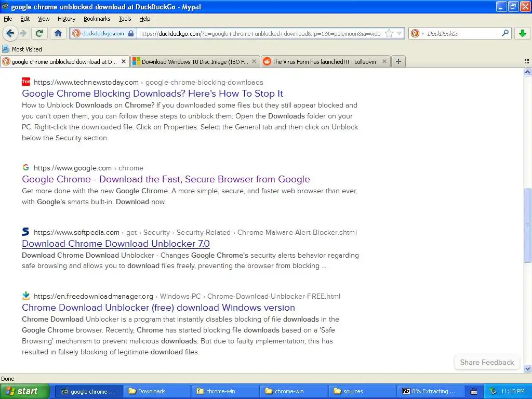Screen dimensions: 532x399
Task: Close the Virus Farm tab
Action: point(384,61)
